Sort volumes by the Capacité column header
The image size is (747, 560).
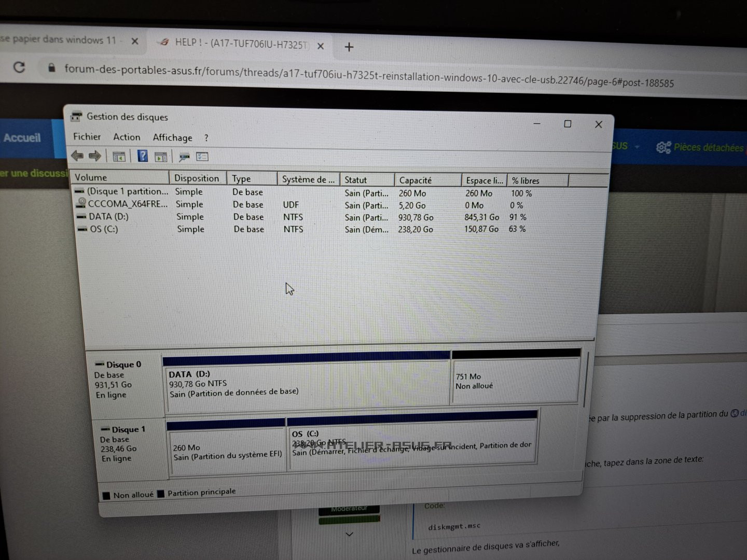coord(426,180)
